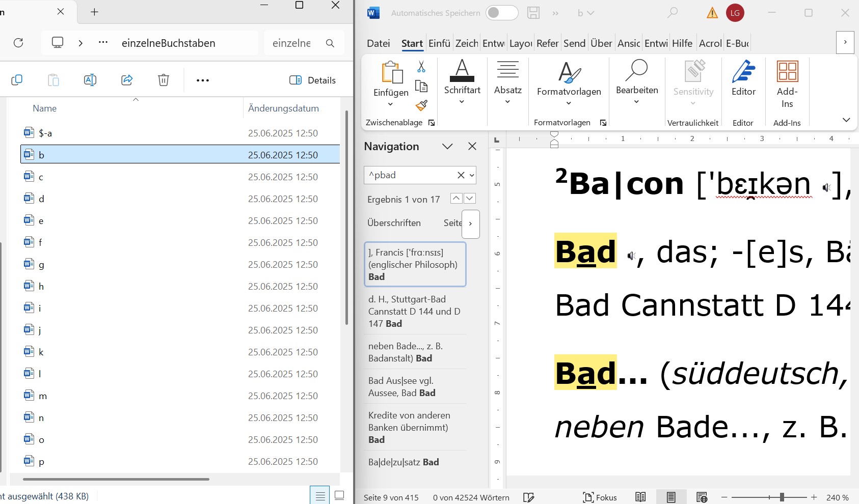Switch to Web layout view in status bar

coord(702,497)
